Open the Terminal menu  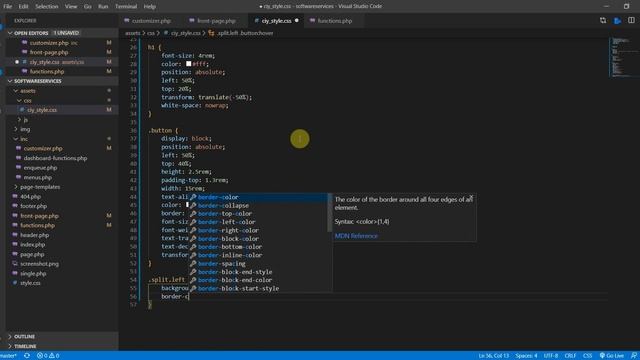pos(126,7)
